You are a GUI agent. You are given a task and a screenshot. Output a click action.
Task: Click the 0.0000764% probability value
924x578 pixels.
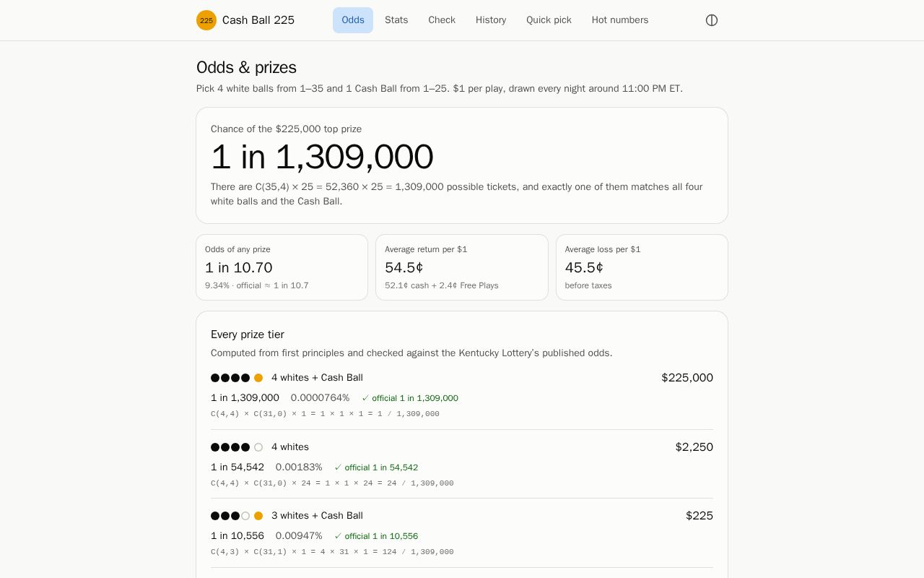pos(320,398)
